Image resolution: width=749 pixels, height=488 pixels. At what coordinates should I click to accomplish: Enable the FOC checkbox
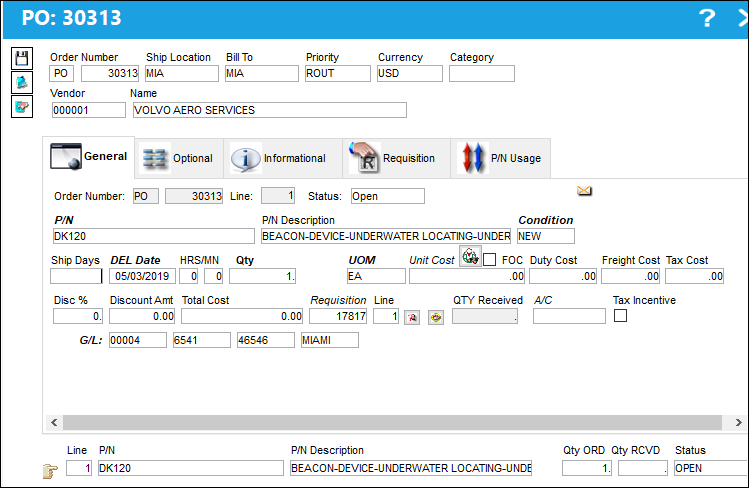(x=490, y=260)
